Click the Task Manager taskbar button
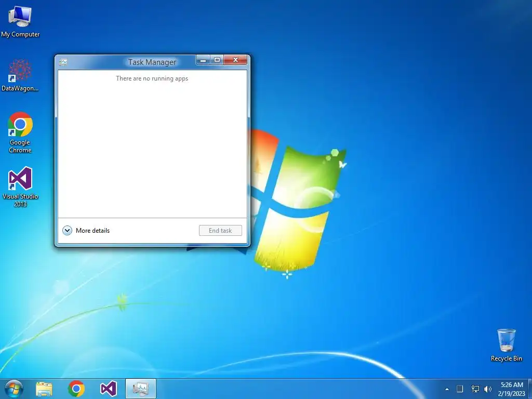 point(140,389)
